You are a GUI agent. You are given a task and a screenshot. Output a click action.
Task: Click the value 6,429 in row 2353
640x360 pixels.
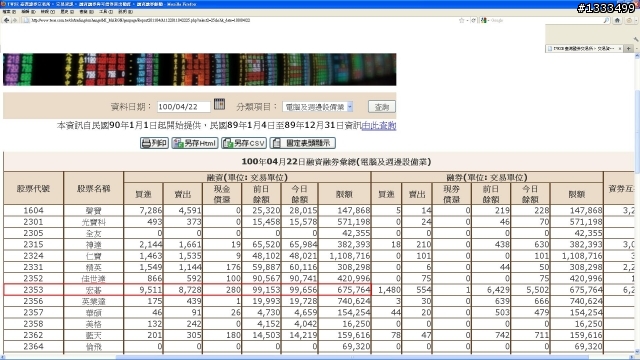click(498, 290)
